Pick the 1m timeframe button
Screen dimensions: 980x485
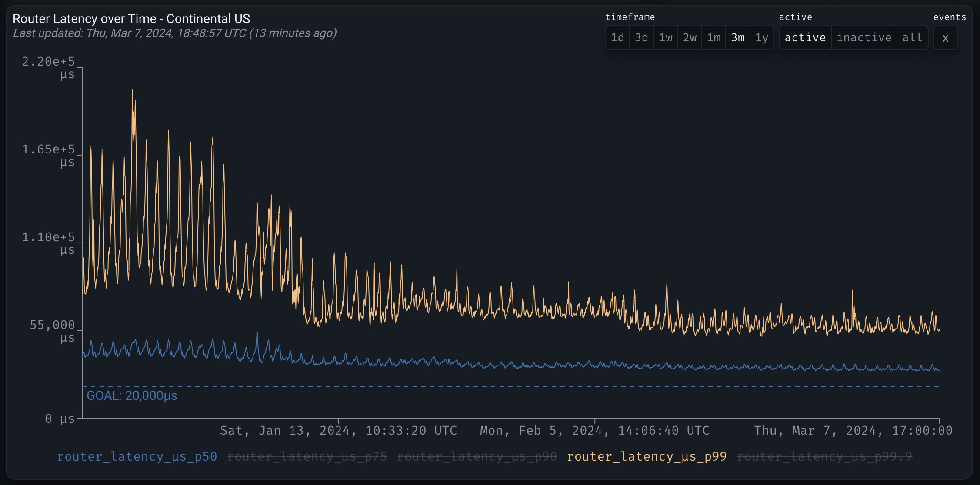[713, 38]
